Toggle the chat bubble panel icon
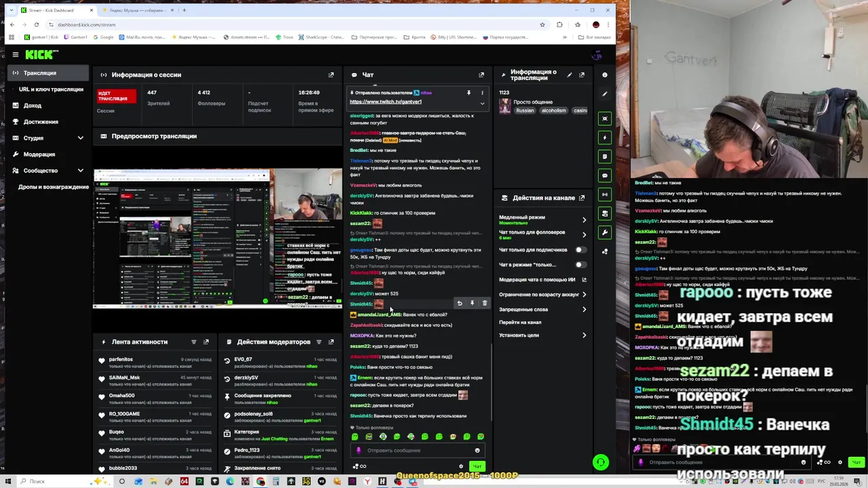868x488 pixels. tap(605, 176)
